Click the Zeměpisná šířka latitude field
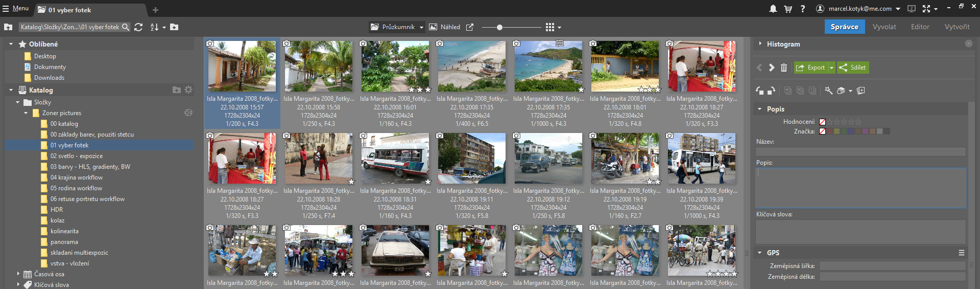Viewport: 980px width, 289px height. (892, 266)
